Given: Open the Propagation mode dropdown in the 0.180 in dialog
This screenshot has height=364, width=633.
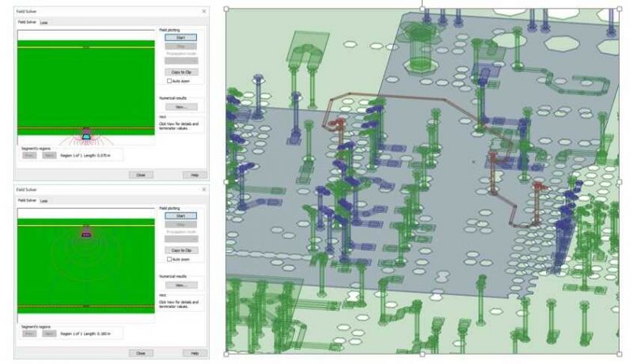Looking at the screenshot, I should pos(181,239).
